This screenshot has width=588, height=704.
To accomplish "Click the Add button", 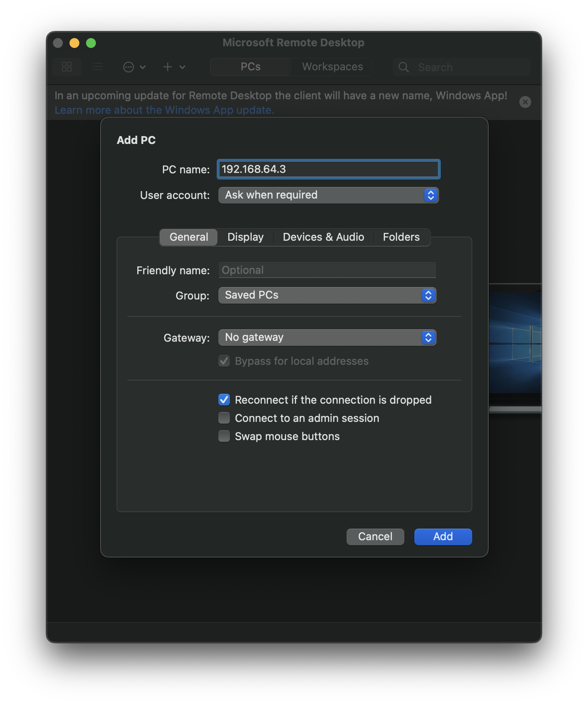I will coord(443,537).
